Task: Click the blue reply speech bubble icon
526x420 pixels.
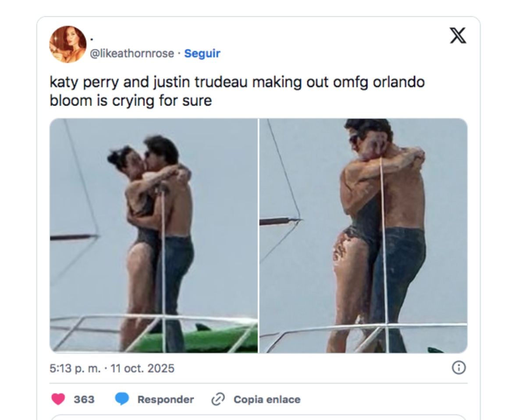Action: point(122,399)
